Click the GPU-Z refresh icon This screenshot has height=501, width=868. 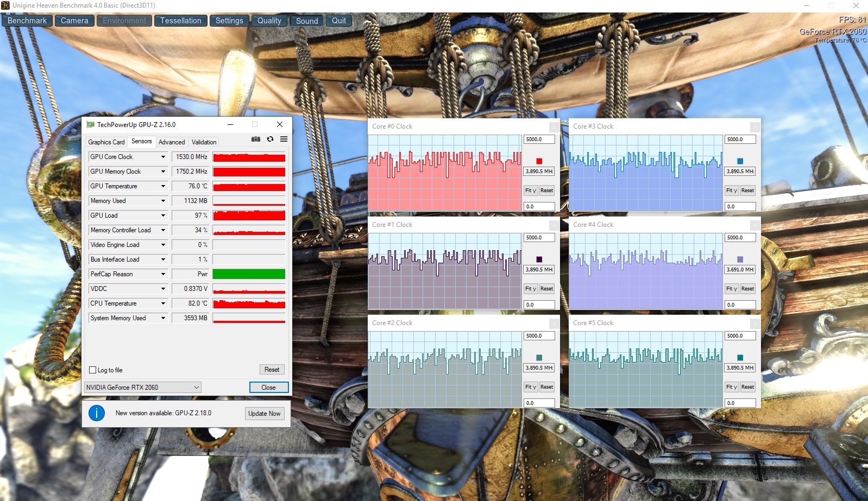(270, 139)
